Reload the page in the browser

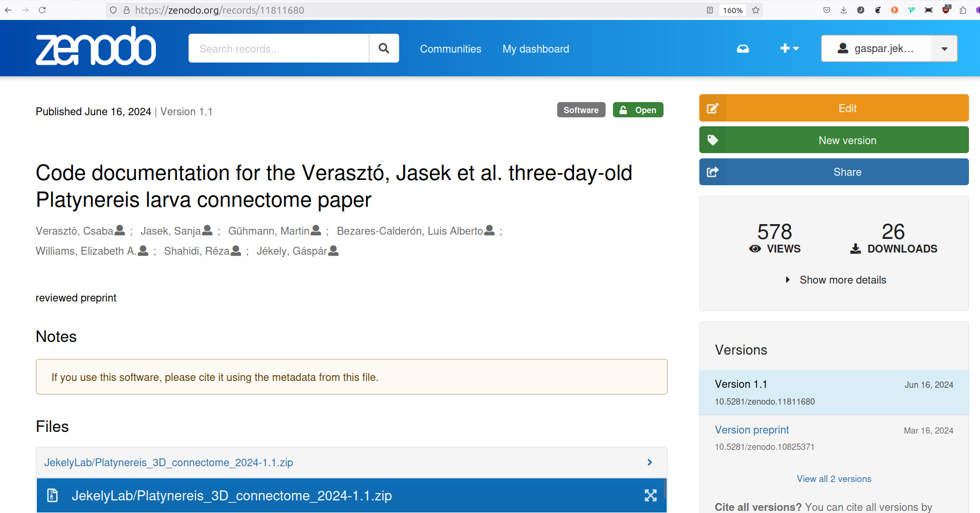42,10
